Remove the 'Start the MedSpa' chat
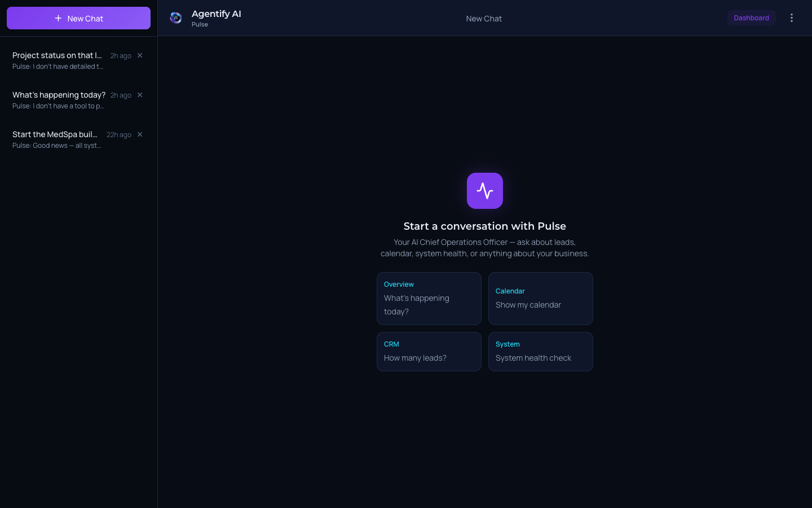 [x=139, y=134]
